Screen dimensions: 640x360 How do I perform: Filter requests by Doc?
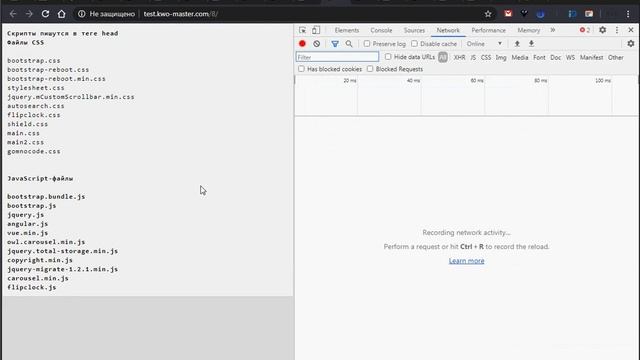[556, 58]
